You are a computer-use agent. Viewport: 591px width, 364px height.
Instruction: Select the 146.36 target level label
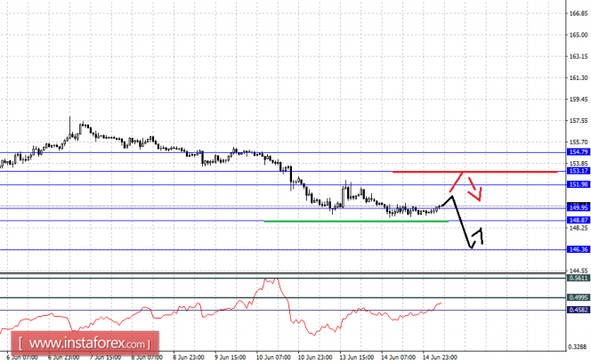click(x=579, y=249)
